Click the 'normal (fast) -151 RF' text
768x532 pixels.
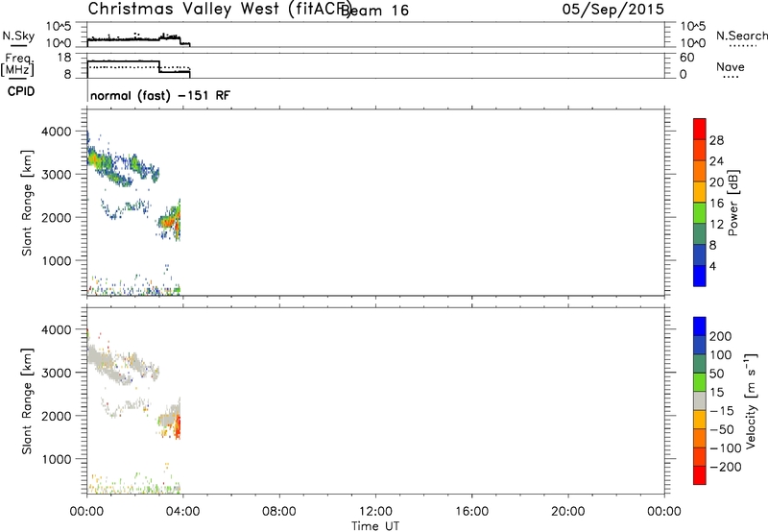click(159, 95)
